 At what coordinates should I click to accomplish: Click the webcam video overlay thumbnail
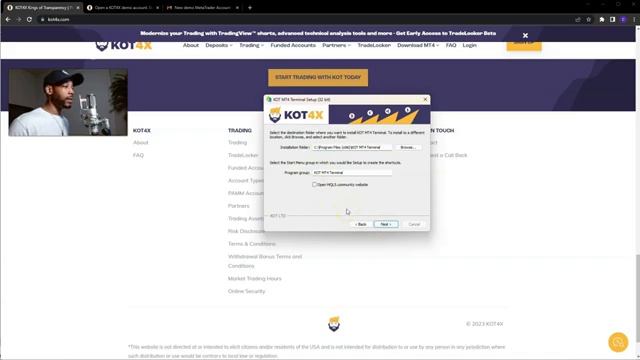click(x=68, y=102)
